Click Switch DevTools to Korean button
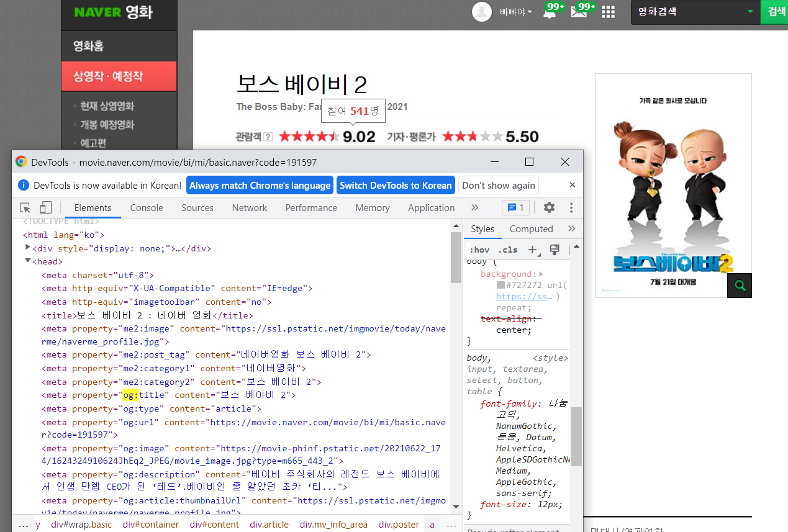 coord(396,185)
